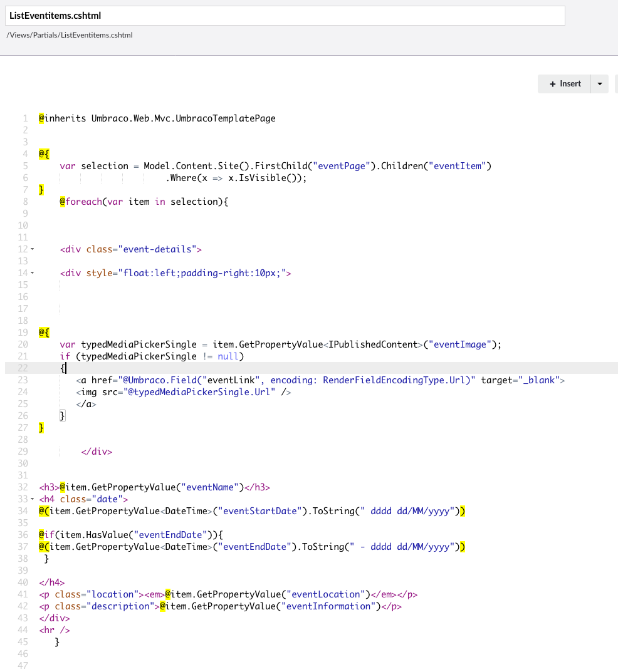The image size is (618, 672).
Task: Click line number 22 in the gutter
Action: pyautogui.click(x=23, y=368)
